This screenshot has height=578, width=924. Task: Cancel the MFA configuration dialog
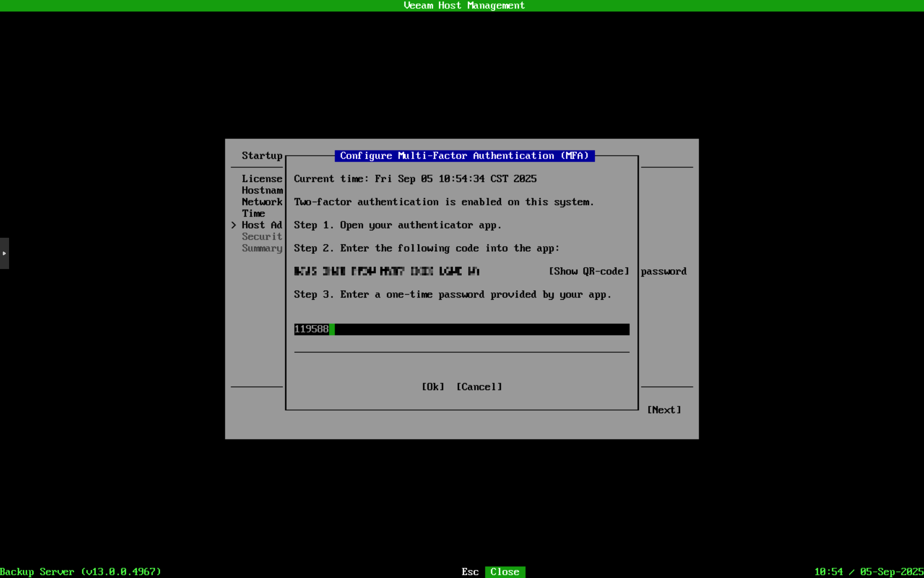coord(479,387)
